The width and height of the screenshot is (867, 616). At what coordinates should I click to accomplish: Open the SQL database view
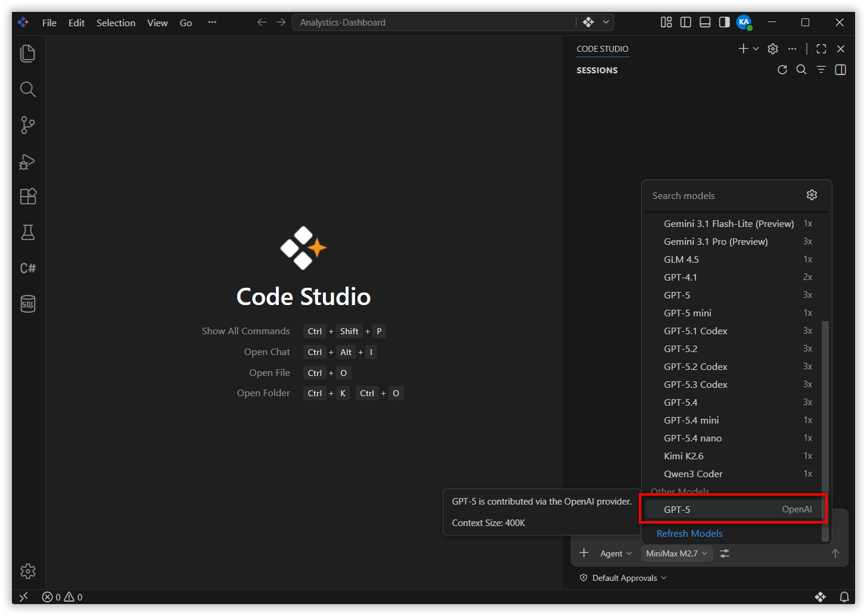click(28, 304)
